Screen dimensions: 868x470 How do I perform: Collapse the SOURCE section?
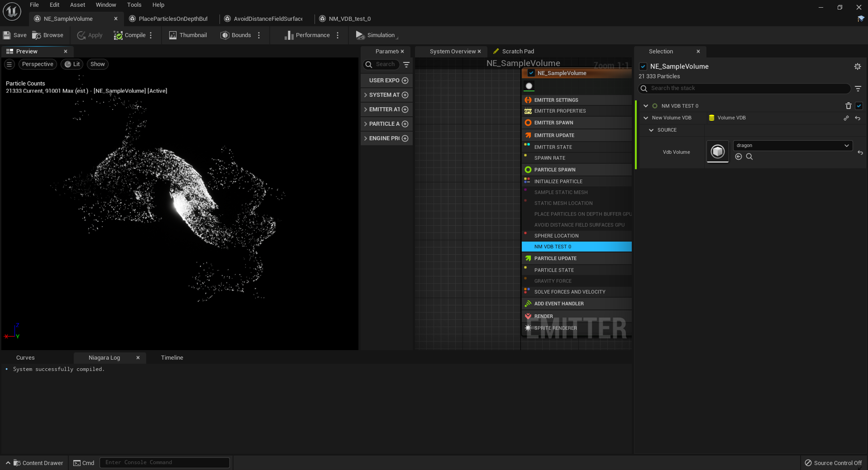(651, 130)
